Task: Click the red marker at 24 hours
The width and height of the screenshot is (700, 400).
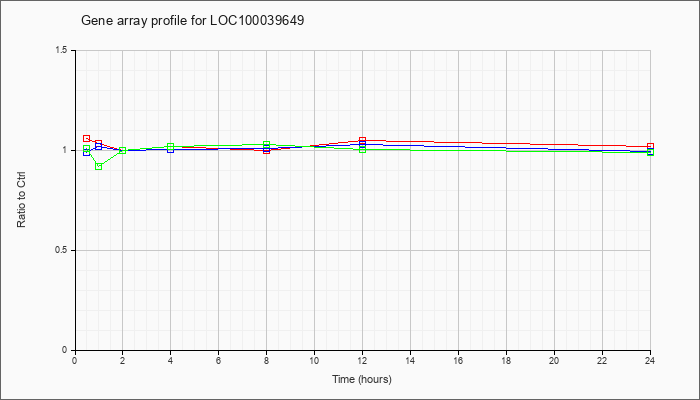Action: 650,146
